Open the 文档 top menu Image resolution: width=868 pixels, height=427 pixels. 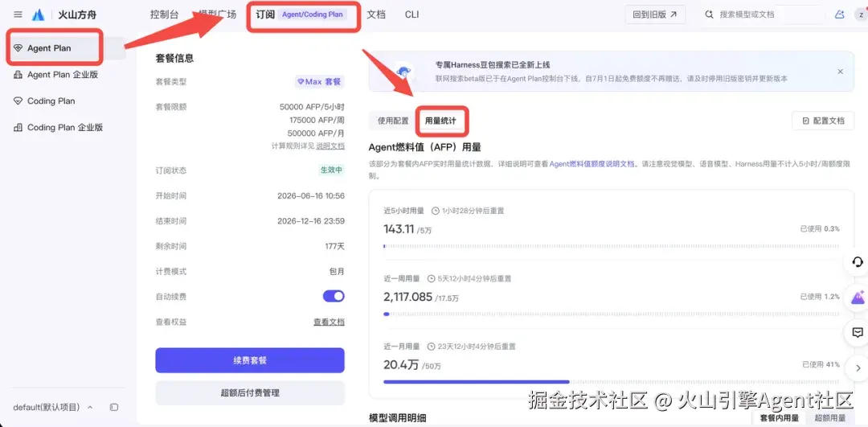(x=376, y=14)
